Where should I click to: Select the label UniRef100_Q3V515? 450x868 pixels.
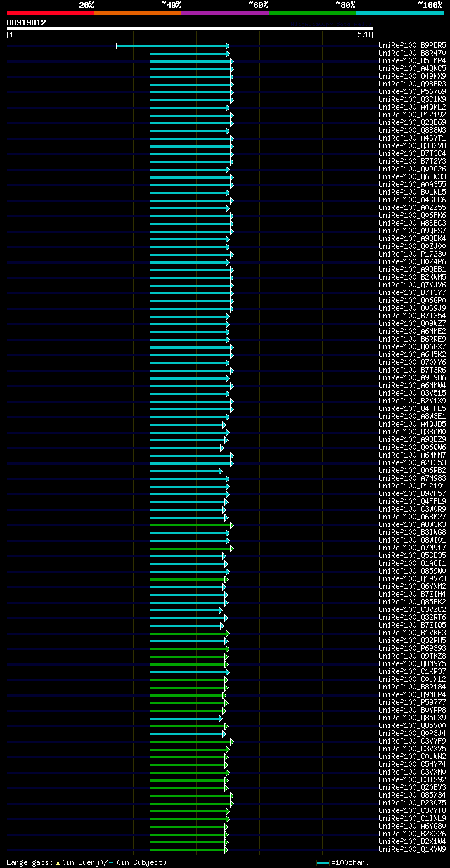tap(412, 393)
